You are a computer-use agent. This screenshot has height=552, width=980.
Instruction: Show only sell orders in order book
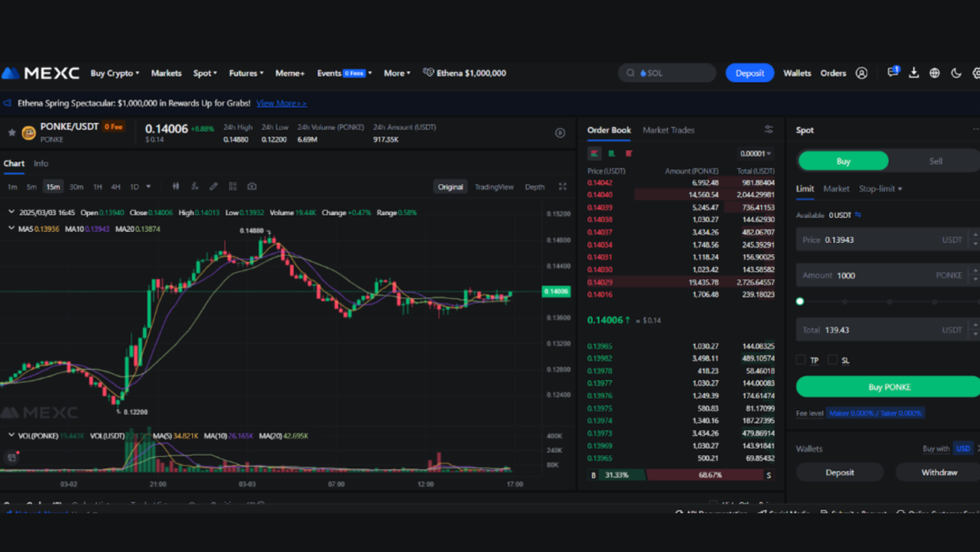(x=629, y=153)
